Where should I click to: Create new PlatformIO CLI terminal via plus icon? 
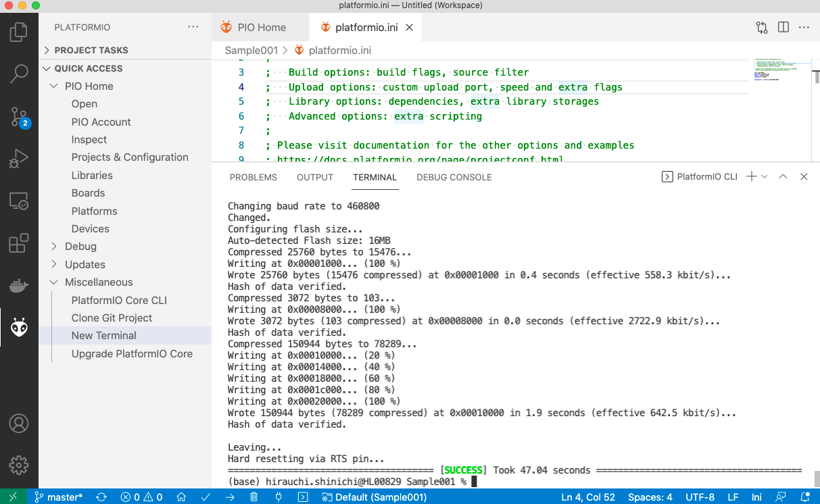(x=750, y=176)
